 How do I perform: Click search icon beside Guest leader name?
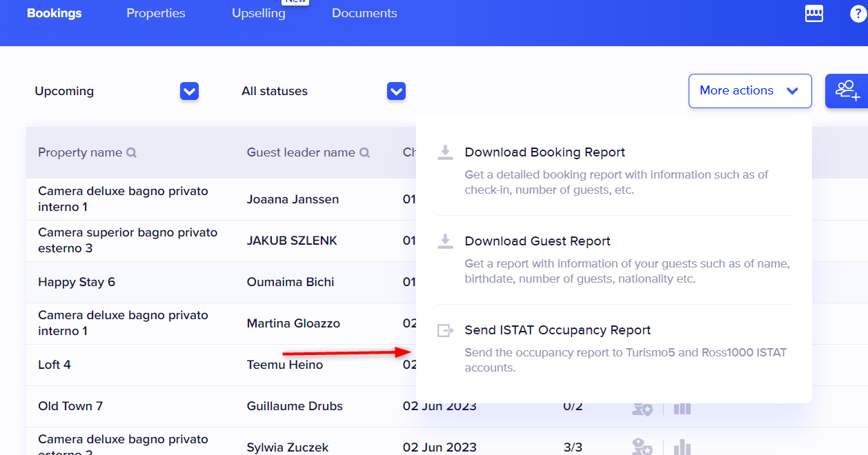[x=364, y=153]
